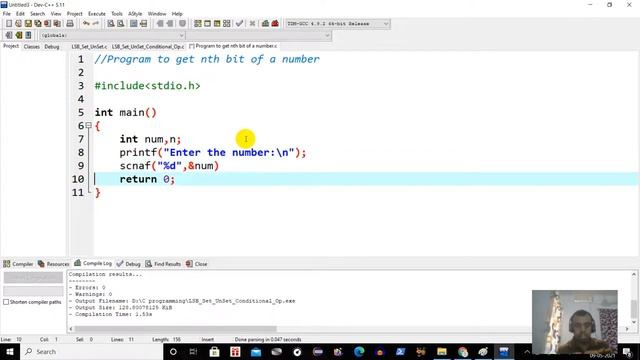Open the empty function members dropdown
This screenshot has height=360, width=640.
(x=259, y=36)
